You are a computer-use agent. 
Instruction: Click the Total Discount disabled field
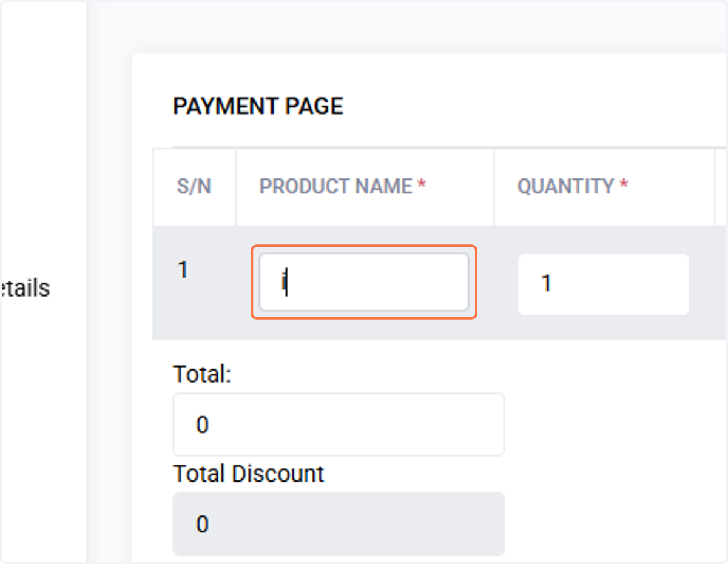pyautogui.click(x=339, y=524)
